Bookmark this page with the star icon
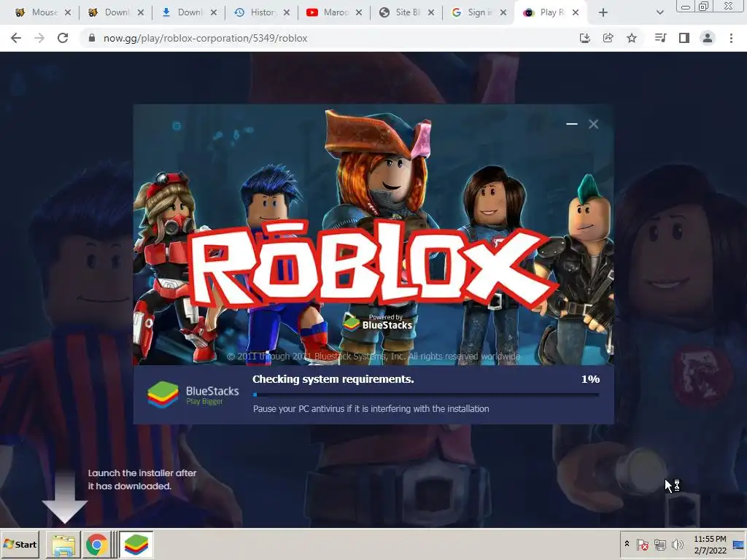Viewport: 747px width, 560px height. pos(632,38)
